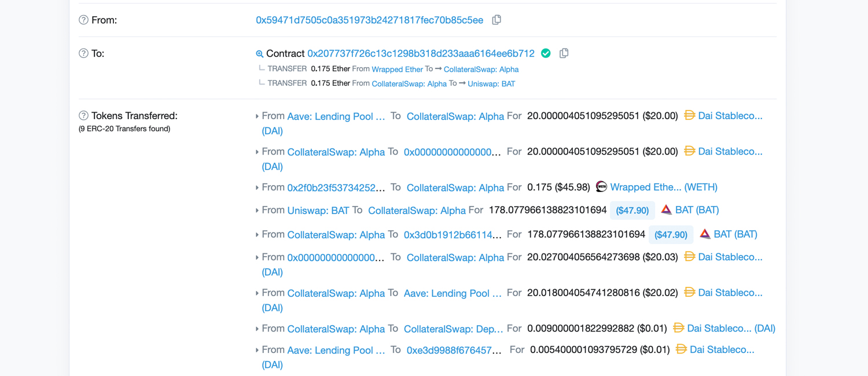Select amount 20.027004056564273698

click(583, 257)
